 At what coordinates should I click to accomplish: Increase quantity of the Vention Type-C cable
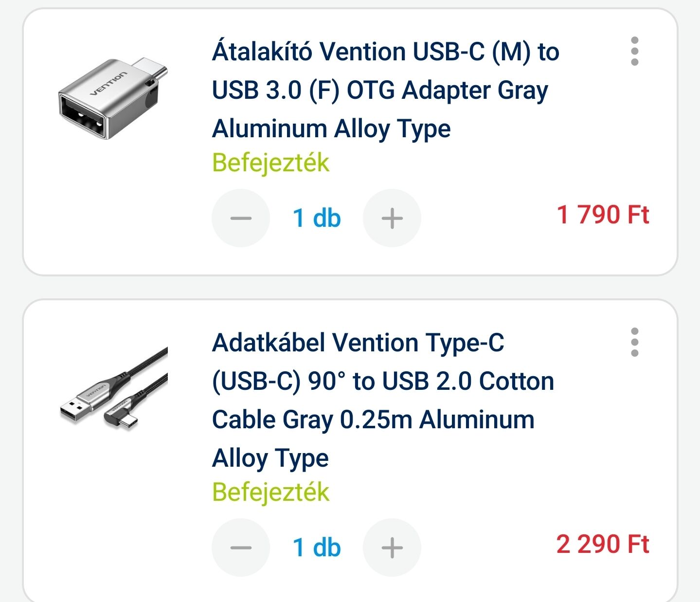[392, 547]
